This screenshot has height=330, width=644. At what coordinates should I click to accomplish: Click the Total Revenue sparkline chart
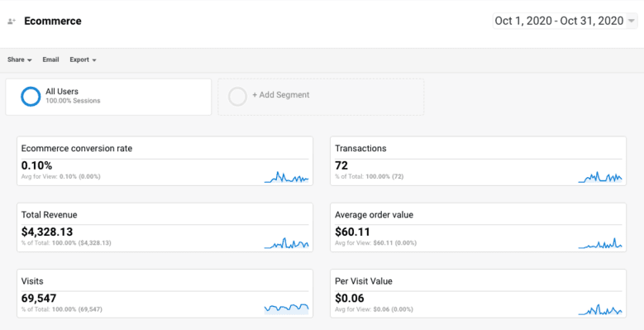coord(286,243)
